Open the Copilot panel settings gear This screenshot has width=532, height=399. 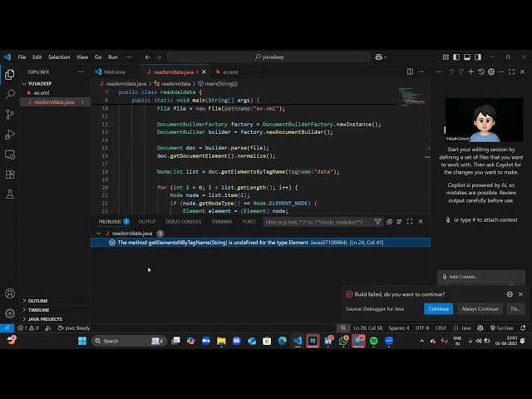coord(491,71)
